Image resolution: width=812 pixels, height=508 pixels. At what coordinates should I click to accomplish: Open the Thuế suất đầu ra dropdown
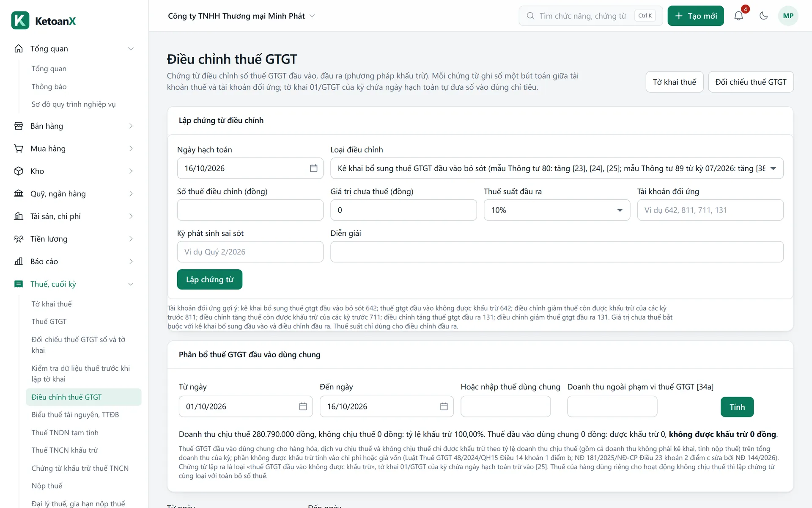(557, 210)
